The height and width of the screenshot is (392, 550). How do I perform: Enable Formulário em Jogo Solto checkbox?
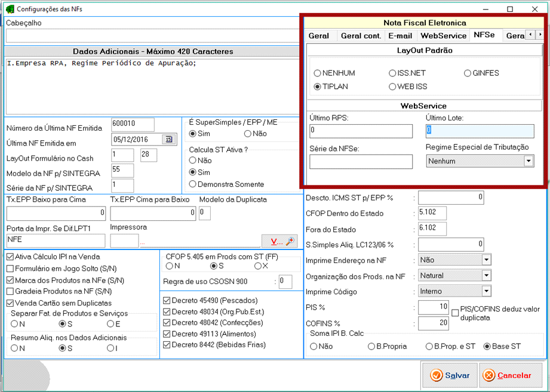[x=10, y=268]
